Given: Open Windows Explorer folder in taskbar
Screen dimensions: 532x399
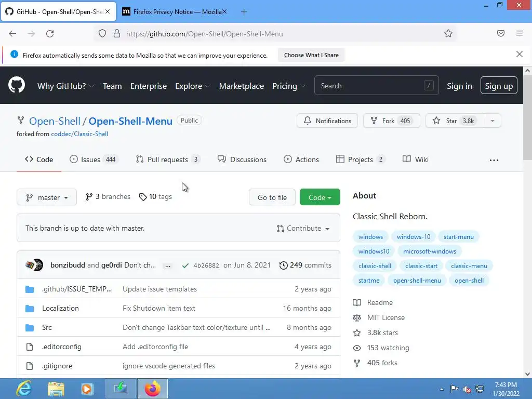Looking at the screenshot, I should point(56,389).
